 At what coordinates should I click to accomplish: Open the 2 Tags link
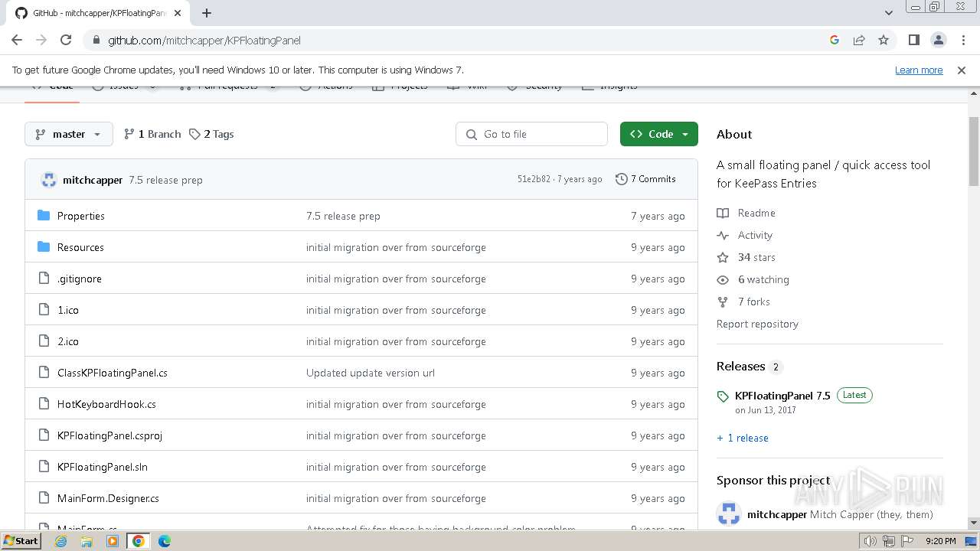point(212,134)
